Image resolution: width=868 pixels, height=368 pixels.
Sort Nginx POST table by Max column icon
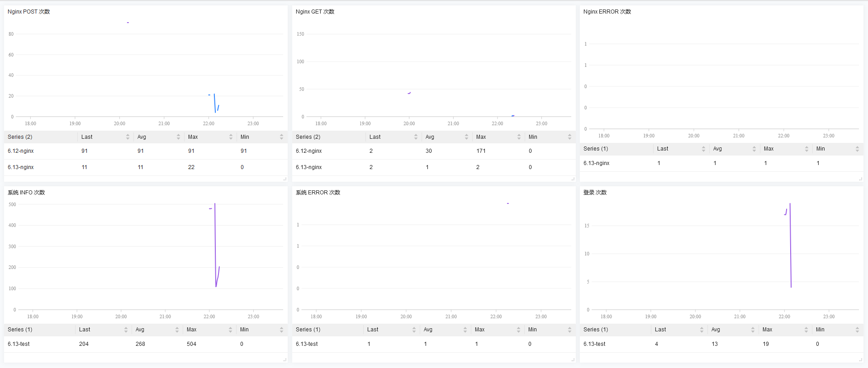coord(231,137)
